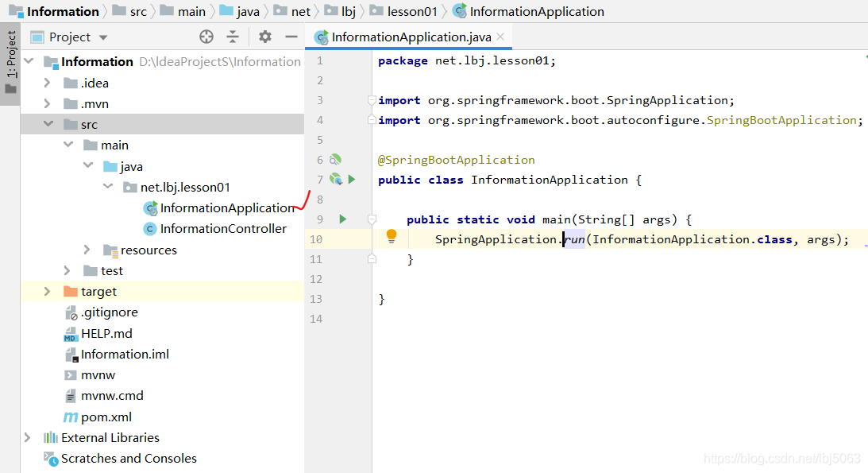Click the Spring gutter icon on line 7

point(335,179)
